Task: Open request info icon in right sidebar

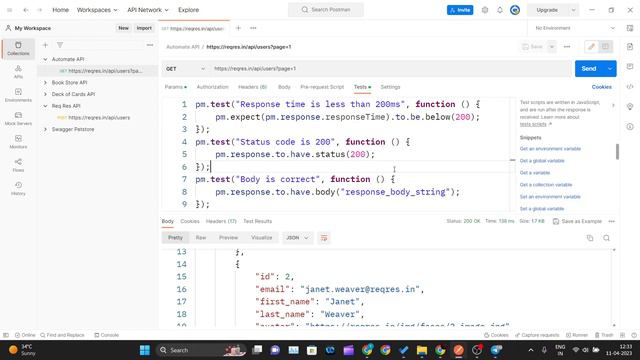Action: coord(630,127)
